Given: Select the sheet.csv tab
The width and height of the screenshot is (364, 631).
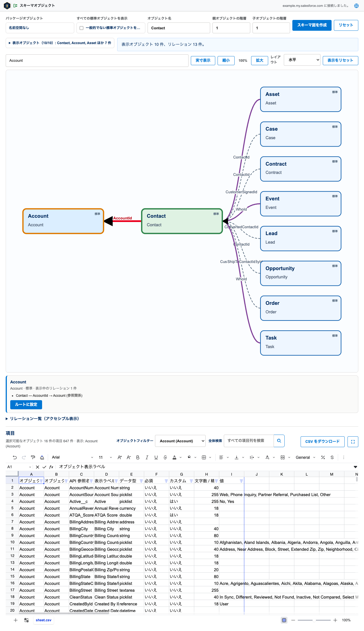Looking at the screenshot, I should pyautogui.click(x=44, y=620).
